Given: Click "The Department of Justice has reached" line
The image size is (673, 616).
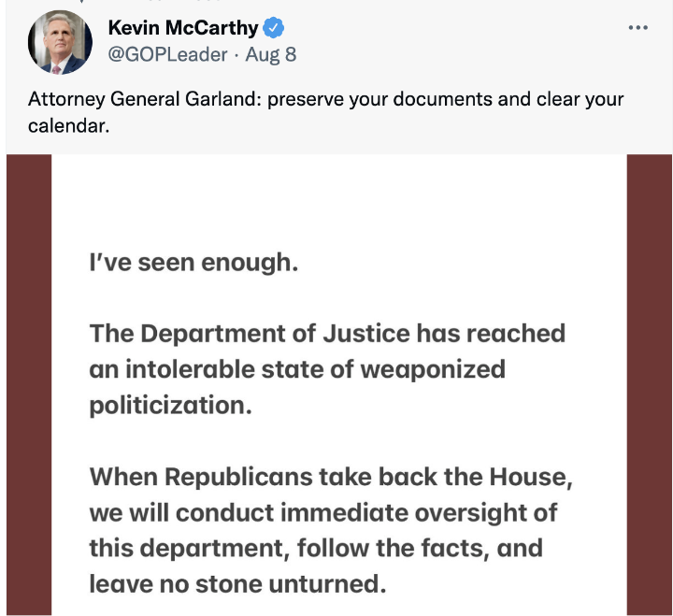Looking at the screenshot, I should click(x=327, y=334).
